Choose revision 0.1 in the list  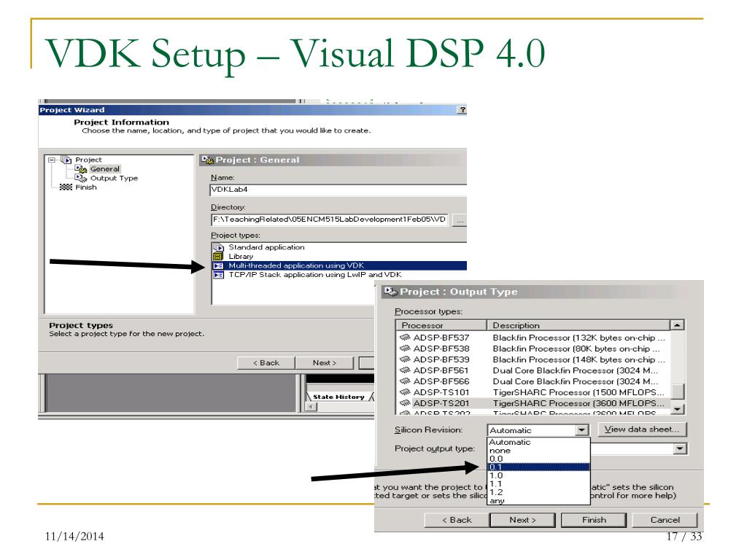[539, 467]
